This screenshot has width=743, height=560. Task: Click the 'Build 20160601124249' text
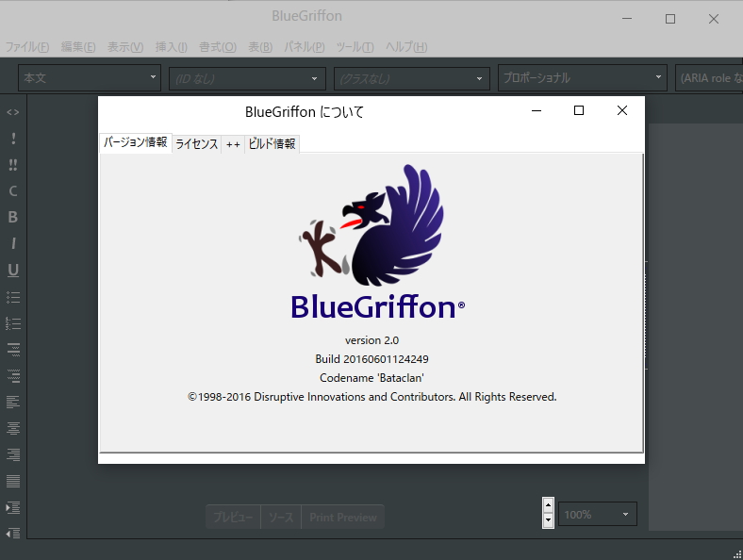(372, 359)
